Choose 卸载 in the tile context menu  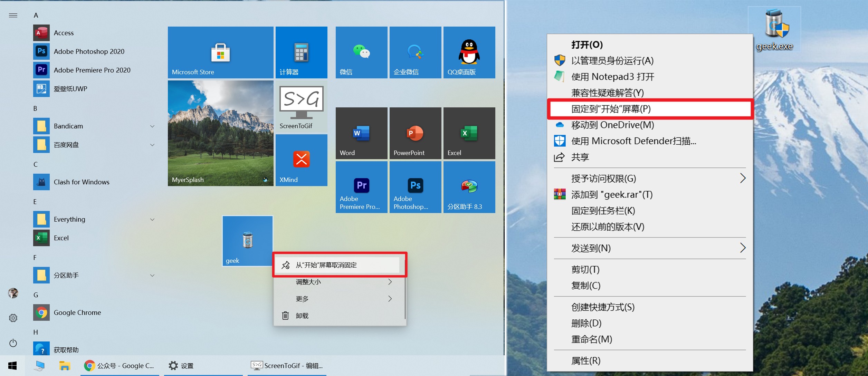pos(340,316)
